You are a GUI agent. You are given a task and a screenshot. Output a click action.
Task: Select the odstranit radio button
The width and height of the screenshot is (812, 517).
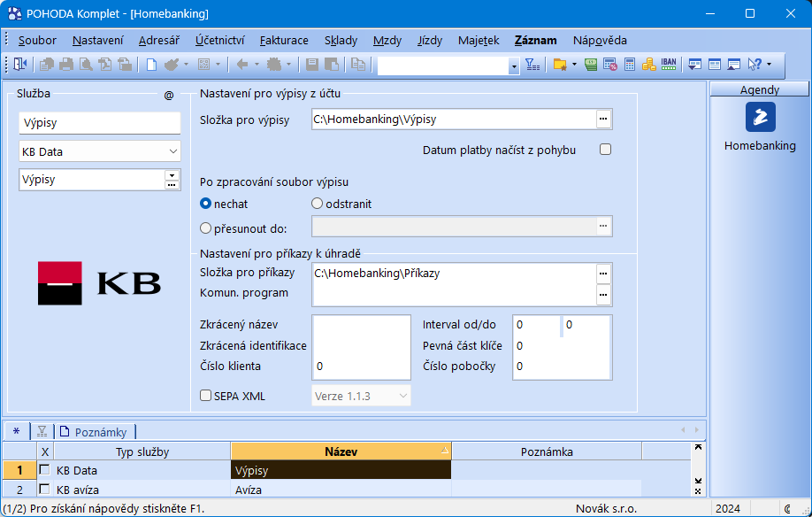[x=317, y=204]
